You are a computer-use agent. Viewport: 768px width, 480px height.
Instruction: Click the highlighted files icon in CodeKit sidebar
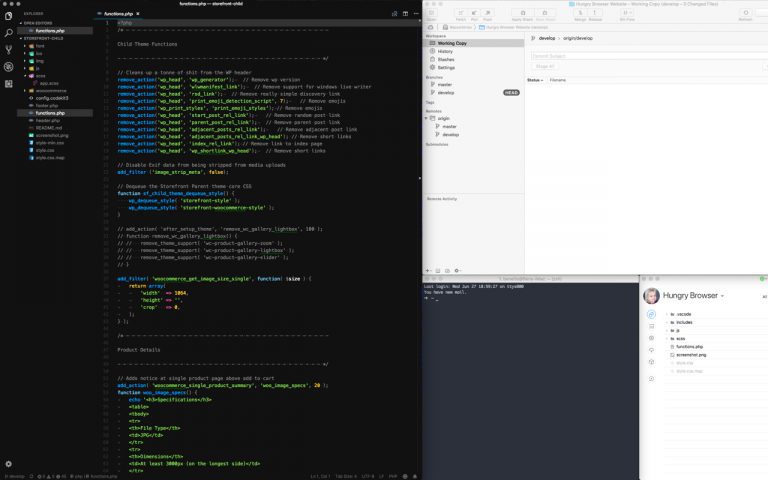(651, 314)
